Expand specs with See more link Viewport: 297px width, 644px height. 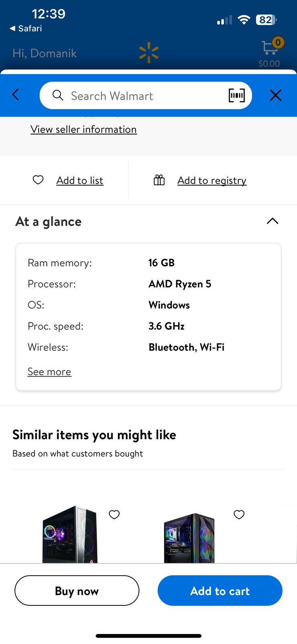point(49,372)
